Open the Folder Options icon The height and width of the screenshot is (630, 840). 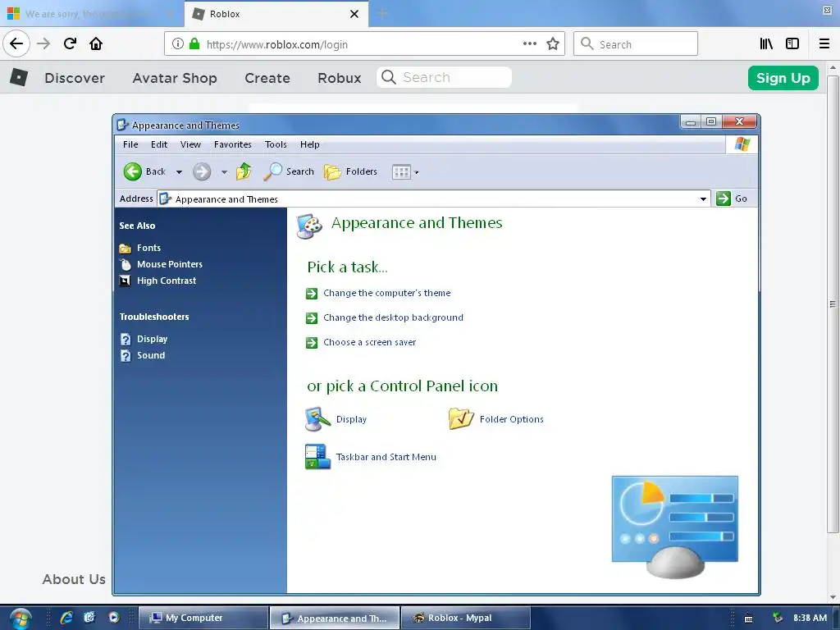461,419
